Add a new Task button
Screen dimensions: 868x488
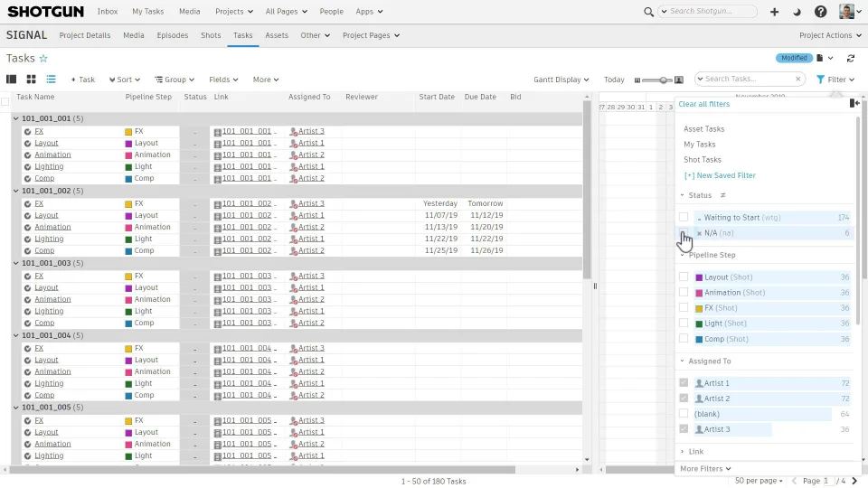coord(83,80)
